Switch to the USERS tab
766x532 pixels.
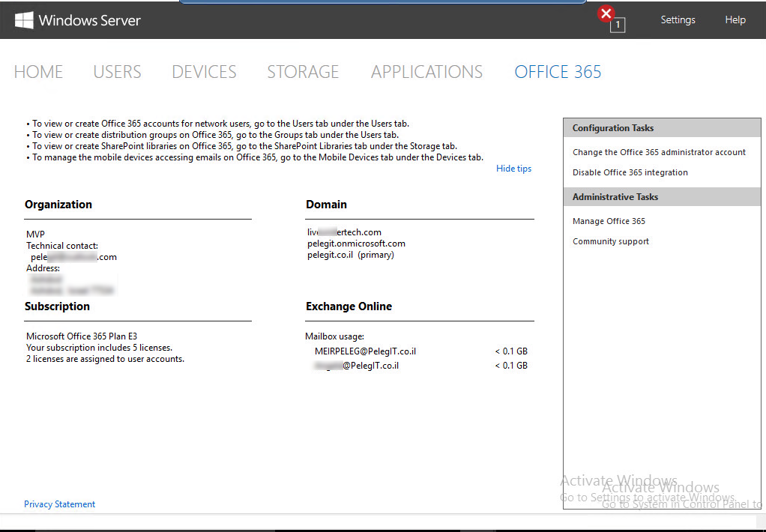117,72
